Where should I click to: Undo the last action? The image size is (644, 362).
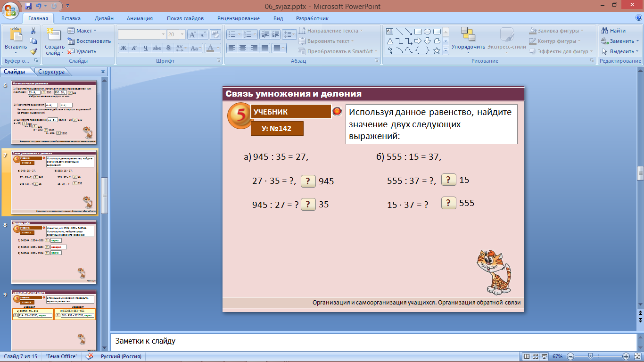tap(39, 7)
